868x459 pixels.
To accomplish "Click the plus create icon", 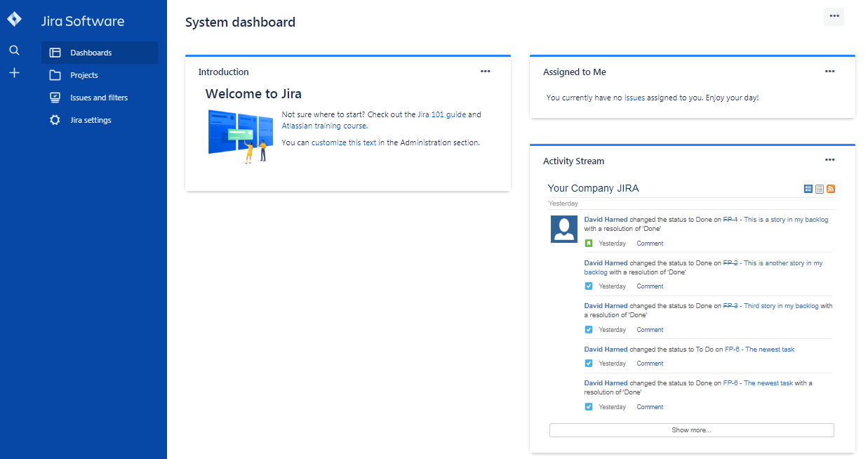I will 14,73.
